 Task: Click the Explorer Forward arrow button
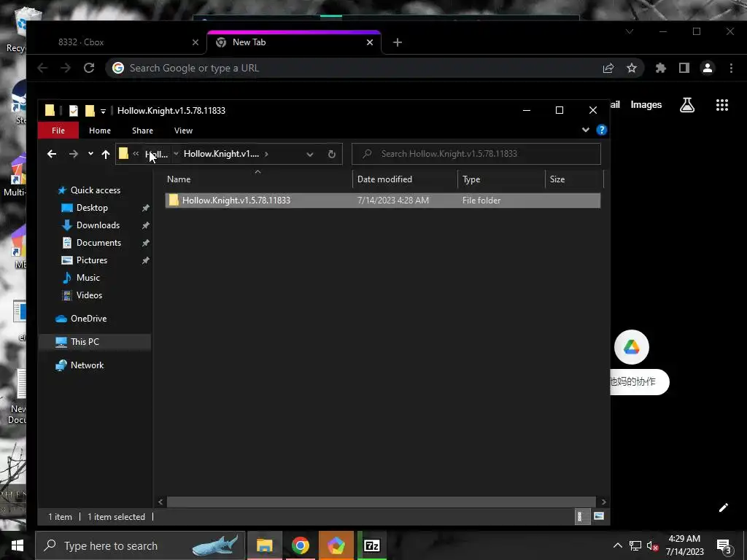click(x=73, y=154)
